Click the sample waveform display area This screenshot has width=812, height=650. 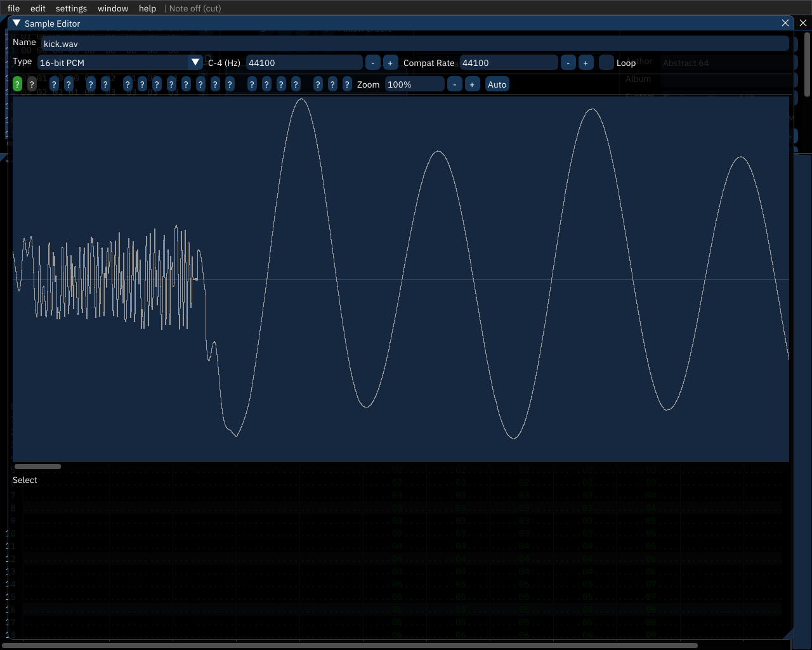(401, 279)
